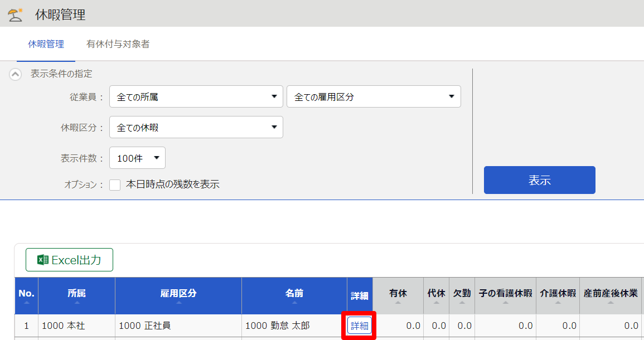The height and width of the screenshot is (340, 644).
Task: Sort the table by No. column
Action: [x=26, y=295]
